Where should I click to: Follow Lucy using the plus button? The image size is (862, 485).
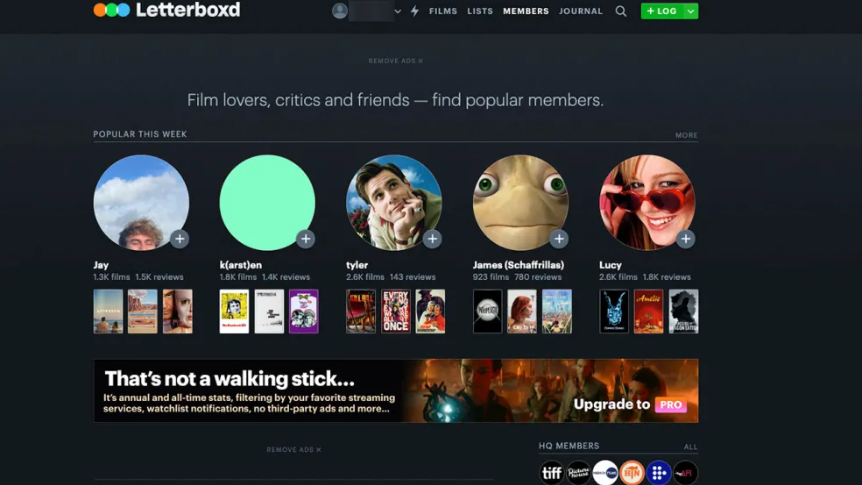pos(685,238)
